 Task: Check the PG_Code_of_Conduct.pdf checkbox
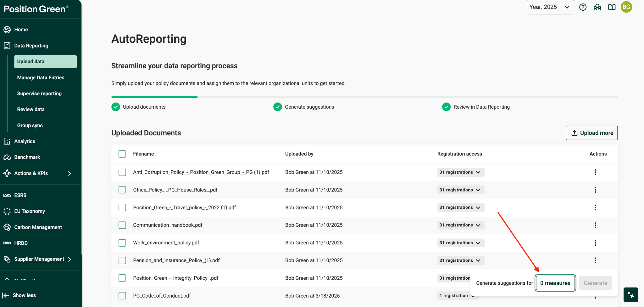tap(122, 296)
